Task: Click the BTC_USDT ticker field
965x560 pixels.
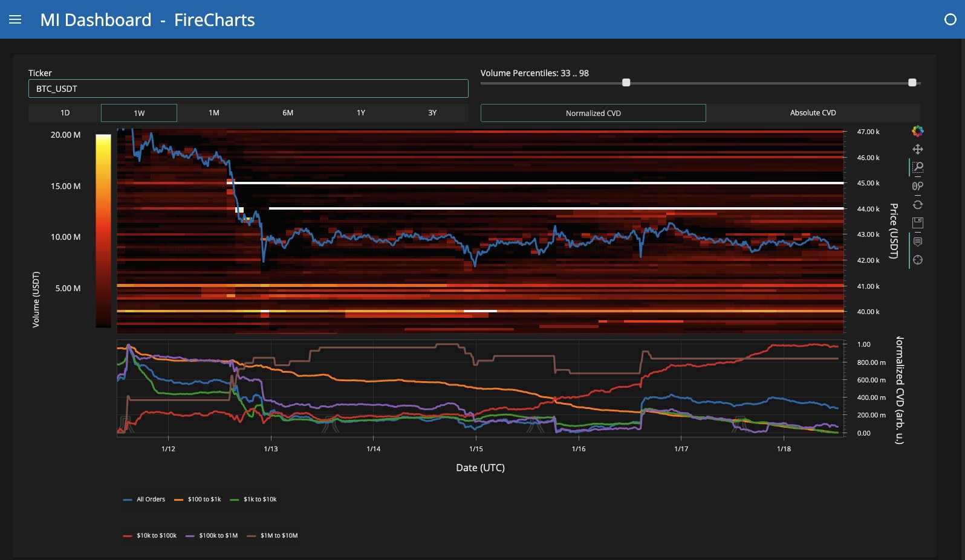Action: 248,89
